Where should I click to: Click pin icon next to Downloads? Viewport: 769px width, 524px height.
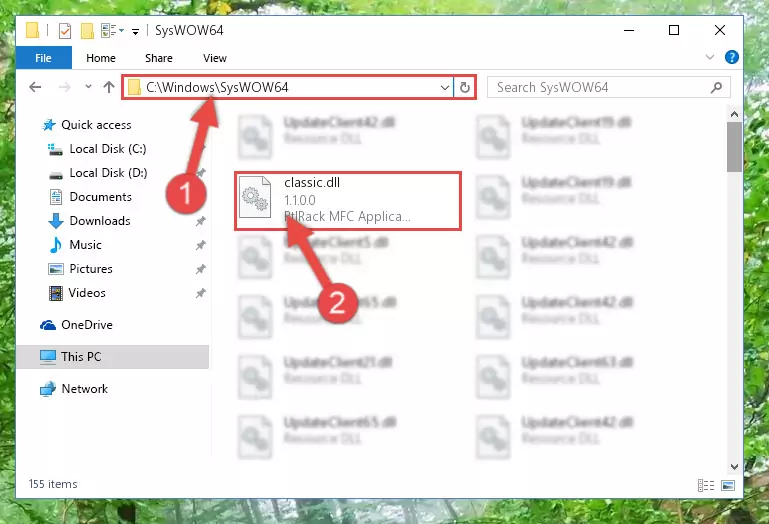click(201, 221)
